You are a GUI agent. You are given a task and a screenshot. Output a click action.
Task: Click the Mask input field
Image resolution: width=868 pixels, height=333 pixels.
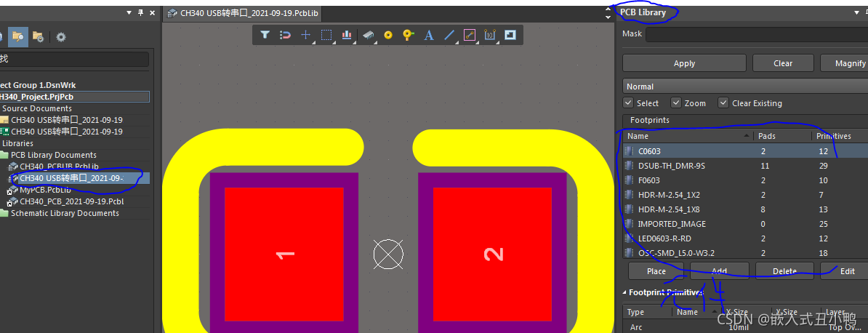point(756,34)
